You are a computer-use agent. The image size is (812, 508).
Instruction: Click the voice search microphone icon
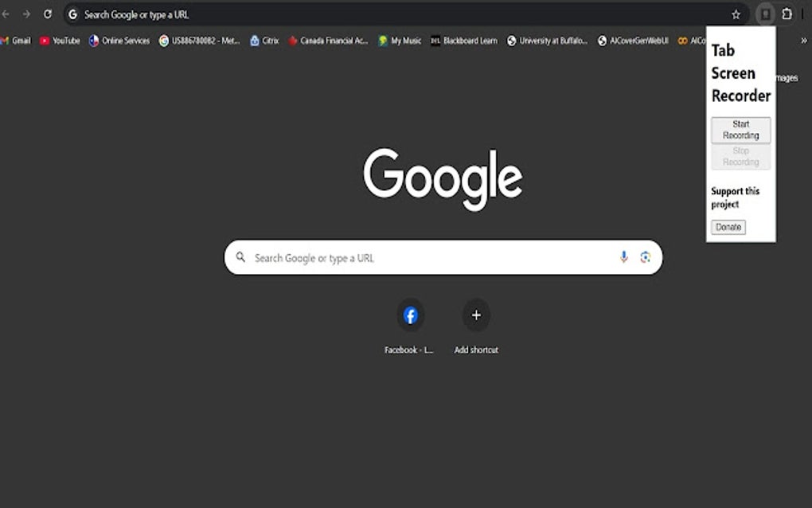pos(624,257)
